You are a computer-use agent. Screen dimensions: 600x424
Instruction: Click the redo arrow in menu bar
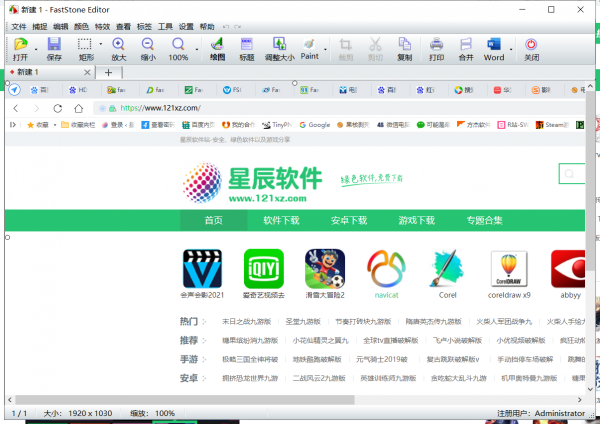point(238,27)
